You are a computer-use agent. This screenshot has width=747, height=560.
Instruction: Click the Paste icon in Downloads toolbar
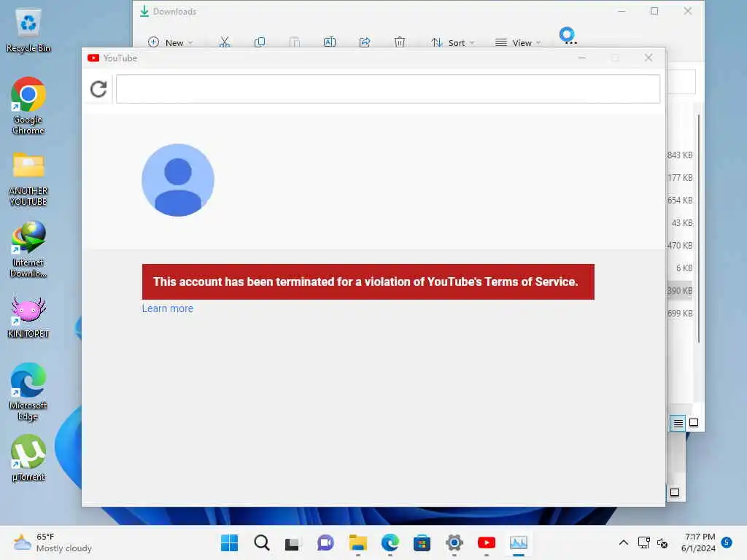tap(295, 42)
